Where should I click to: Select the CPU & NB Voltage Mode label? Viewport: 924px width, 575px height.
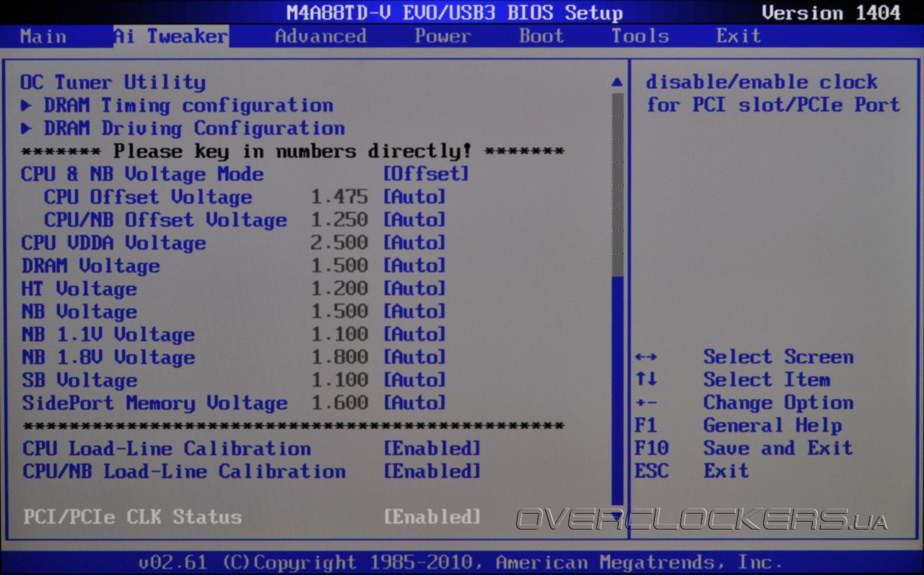pos(142,174)
